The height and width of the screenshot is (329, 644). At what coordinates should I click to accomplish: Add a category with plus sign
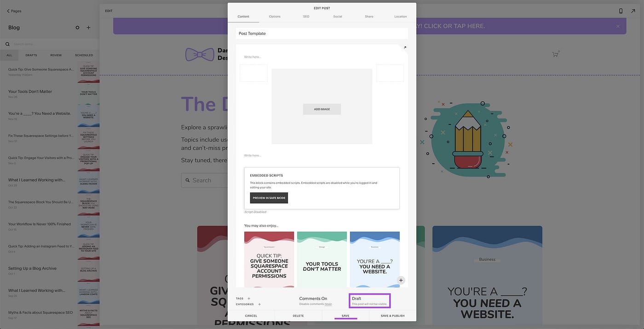tap(259, 304)
